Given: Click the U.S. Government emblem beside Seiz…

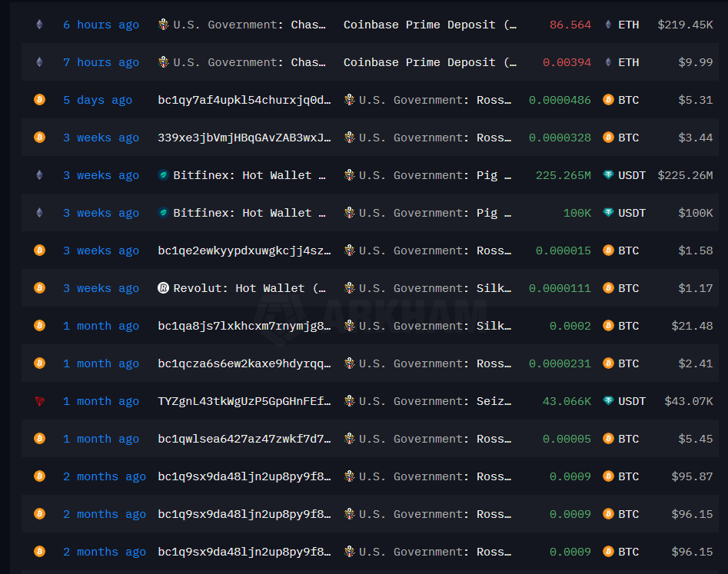Looking at the screenshot, I should pyautogui.click(x=349, y=400).
